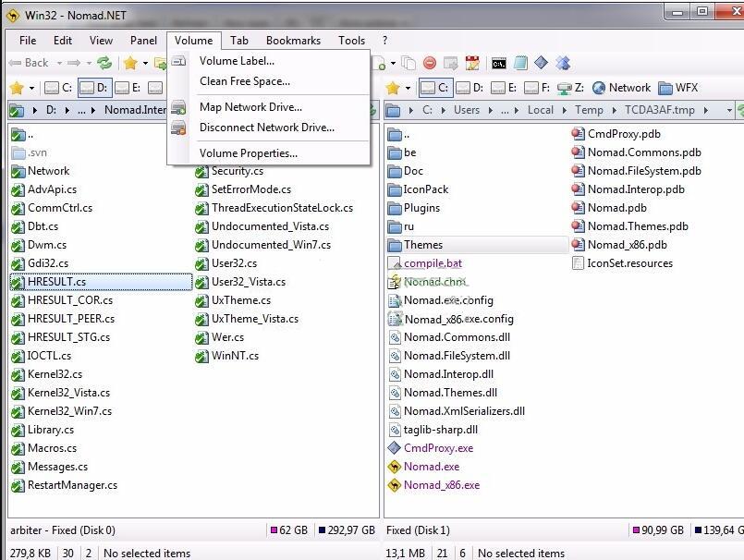Click the CmdProxy.exe file icon
Viewport: 744px width, 560px height.
point(395,448)
